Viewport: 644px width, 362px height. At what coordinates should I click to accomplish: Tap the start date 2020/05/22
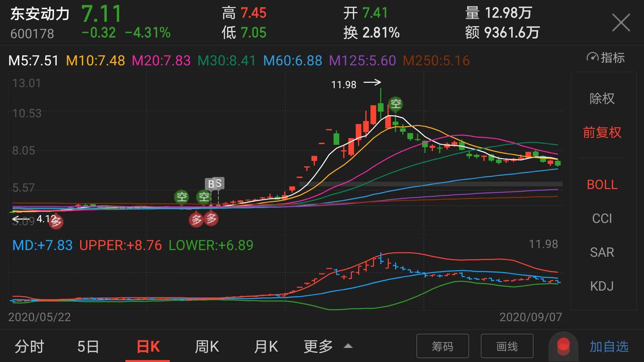(x=40, y=317)
